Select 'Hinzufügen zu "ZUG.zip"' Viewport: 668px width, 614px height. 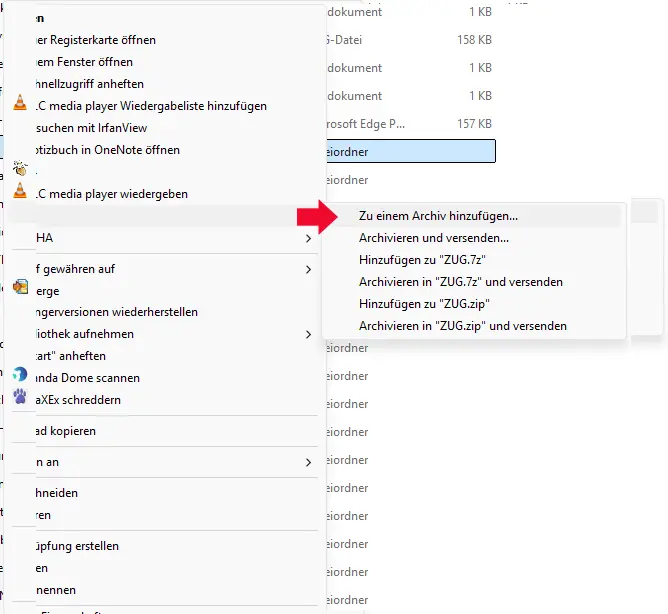click(x=424, y=304)
